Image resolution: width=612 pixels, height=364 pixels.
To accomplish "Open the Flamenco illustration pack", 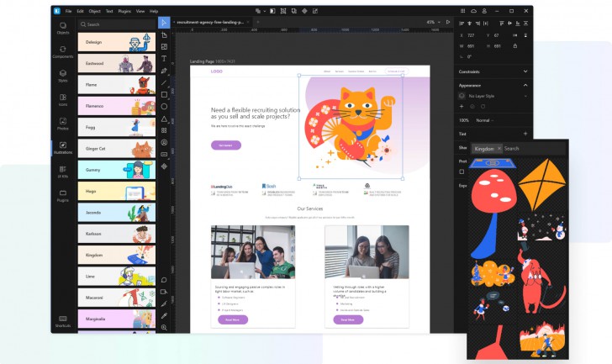I will coord(117,106).
